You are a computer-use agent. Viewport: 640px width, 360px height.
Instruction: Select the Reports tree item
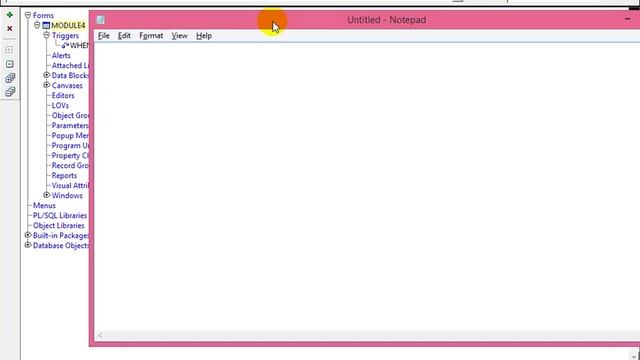point(64,176)
